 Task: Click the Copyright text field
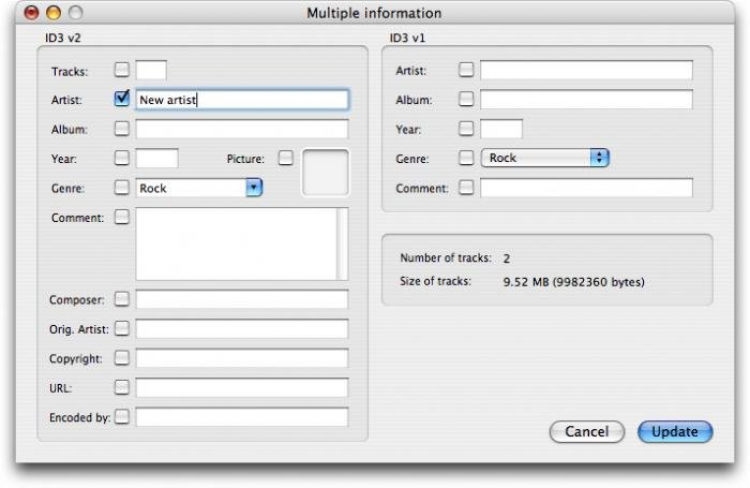point(242,358)
